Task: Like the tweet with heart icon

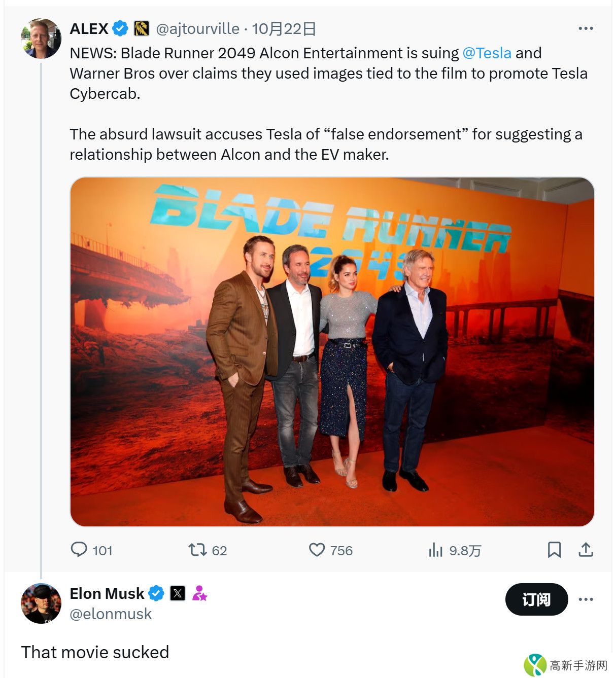Action: pyautogui.click(x=317, y=550)
